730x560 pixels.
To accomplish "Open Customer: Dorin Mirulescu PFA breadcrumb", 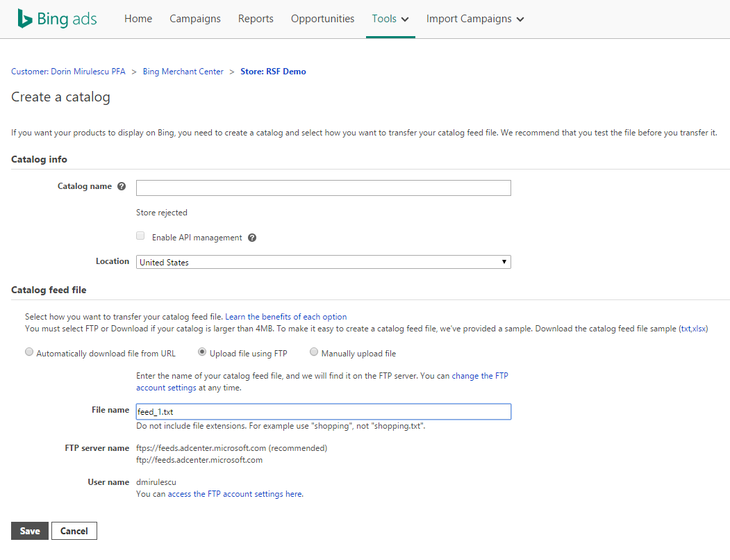I will click(x=69, y=72).
